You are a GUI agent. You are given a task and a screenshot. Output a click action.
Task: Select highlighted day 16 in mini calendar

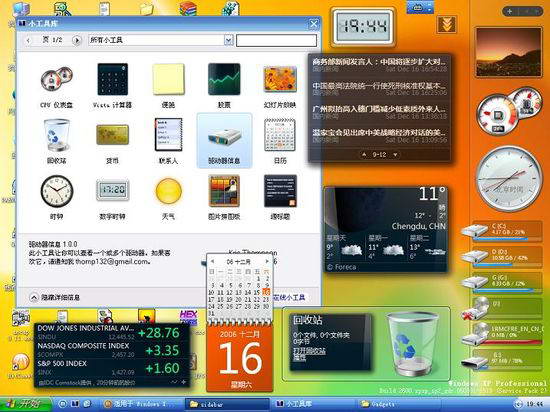[266, 292]
